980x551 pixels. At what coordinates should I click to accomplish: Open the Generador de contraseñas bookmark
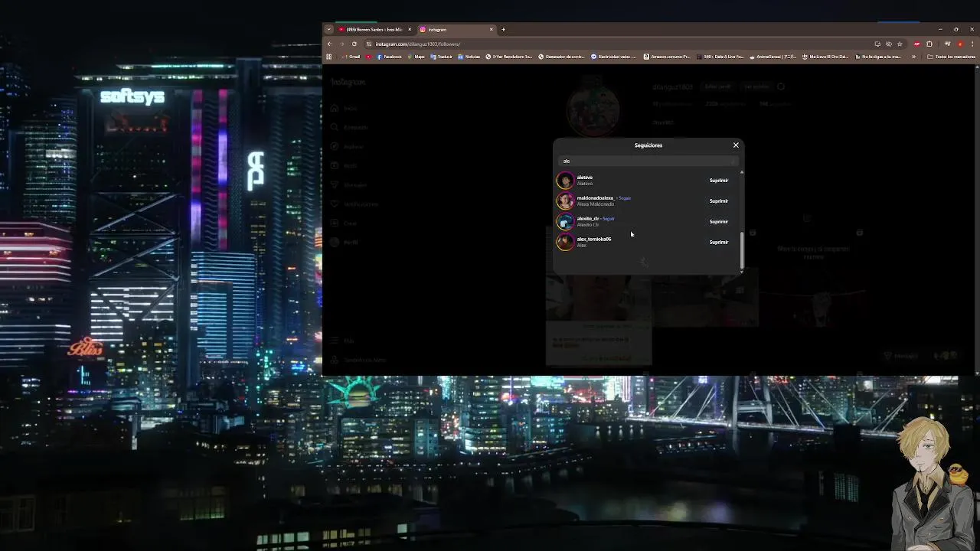click(x=562, y=57)
